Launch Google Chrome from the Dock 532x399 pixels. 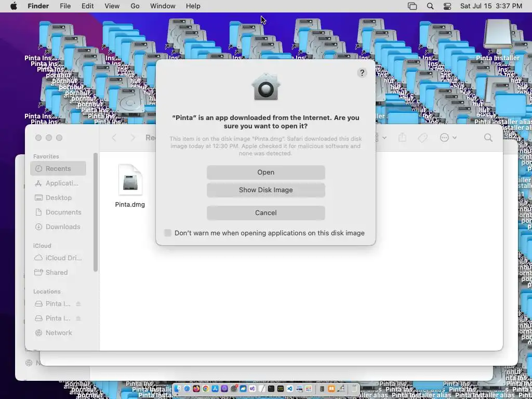tap(206, 389)
